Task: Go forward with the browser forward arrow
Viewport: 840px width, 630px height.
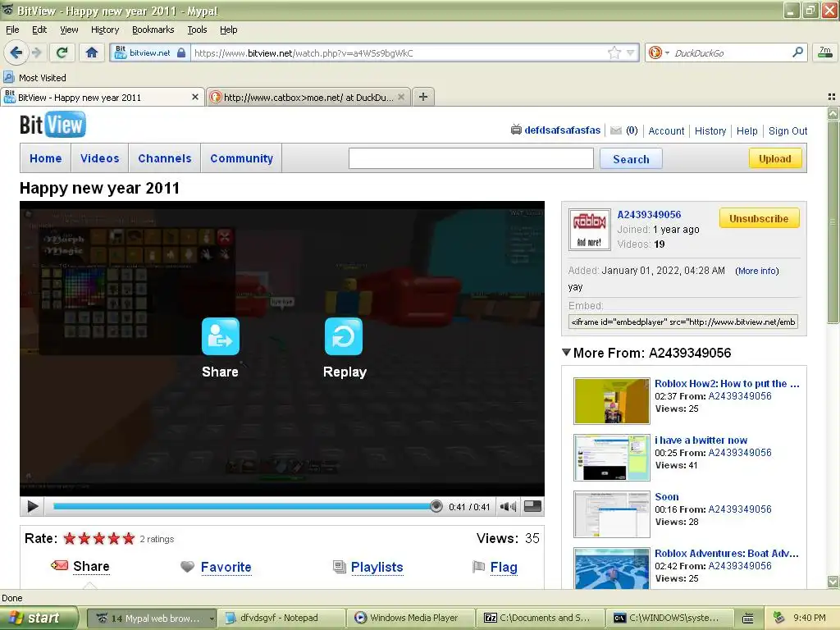Action: [36, 52]
